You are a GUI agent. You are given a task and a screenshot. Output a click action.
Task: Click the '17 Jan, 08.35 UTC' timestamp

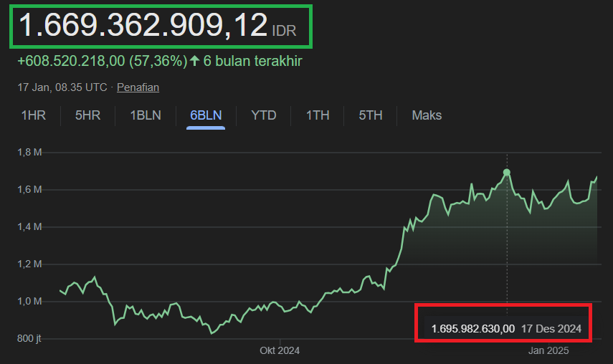[62, 87]
